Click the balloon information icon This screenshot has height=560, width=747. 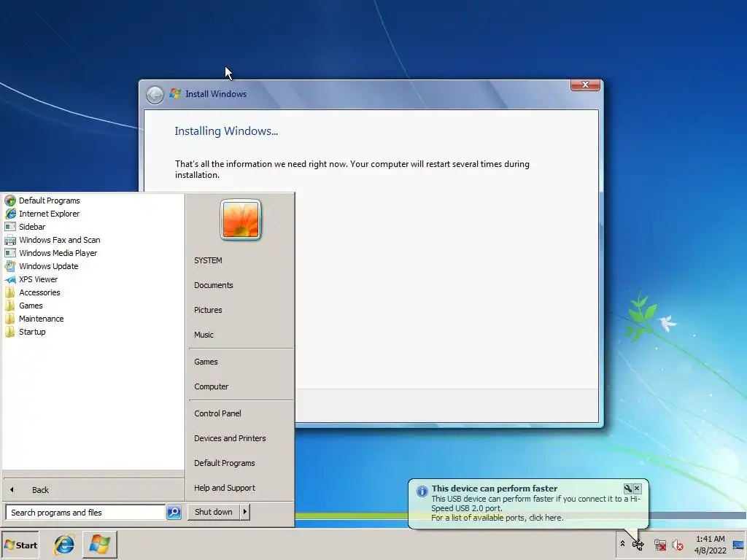pyautogui.click(x=422, y=491)
